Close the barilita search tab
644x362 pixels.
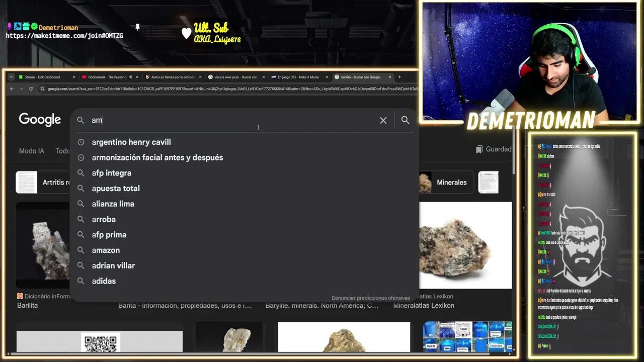tap(390, 77)
